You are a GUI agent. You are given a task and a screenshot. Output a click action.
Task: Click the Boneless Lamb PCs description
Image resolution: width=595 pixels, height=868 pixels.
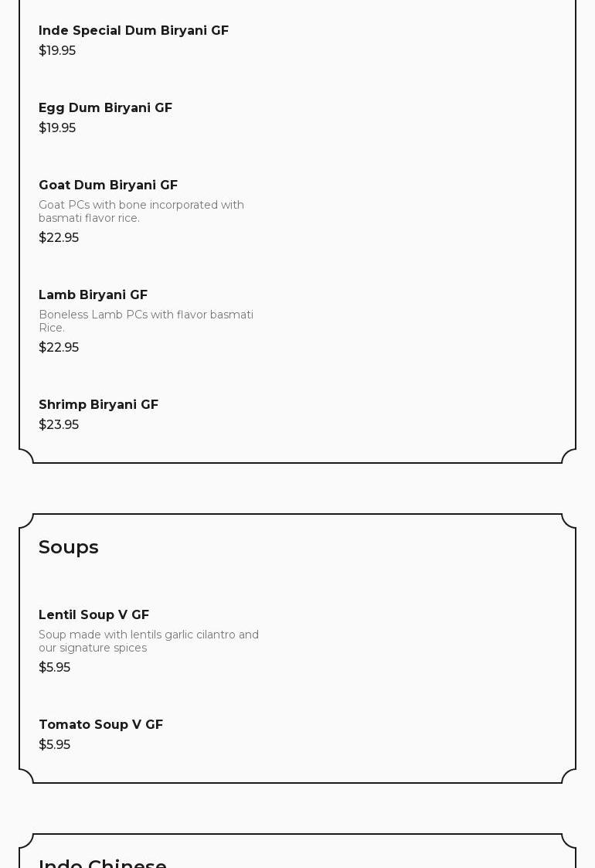tap(146, 321)
